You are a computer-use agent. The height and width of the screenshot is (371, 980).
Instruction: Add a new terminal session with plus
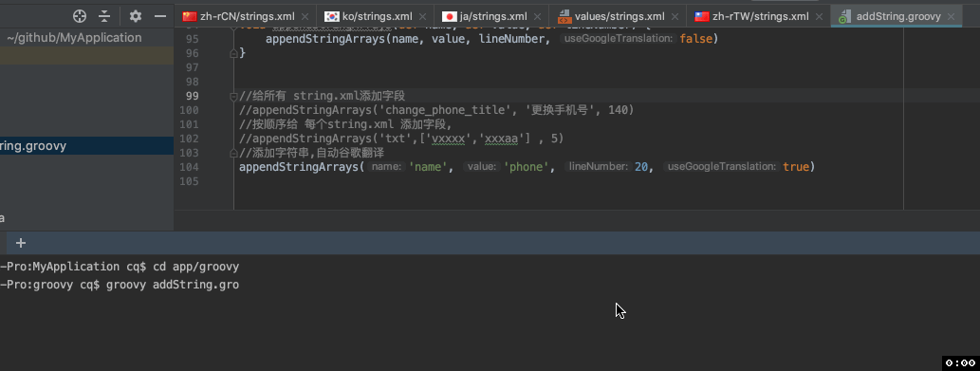tap(21, 243)
